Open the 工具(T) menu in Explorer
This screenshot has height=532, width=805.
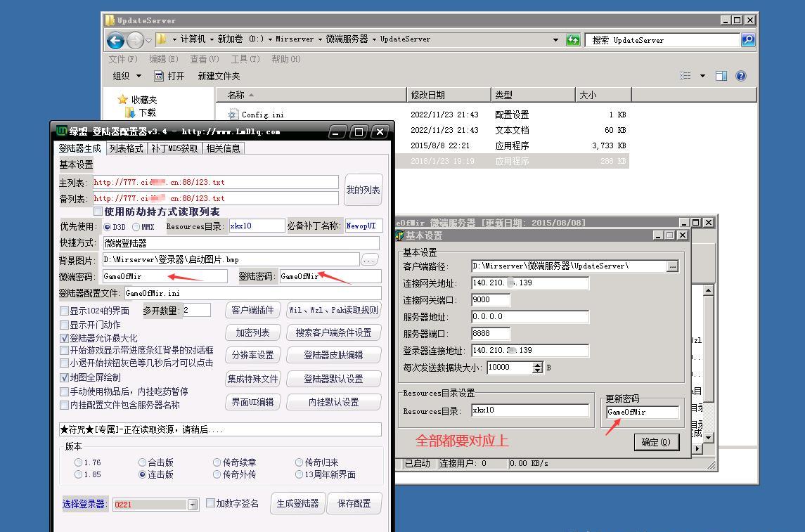tap(245, 59)
